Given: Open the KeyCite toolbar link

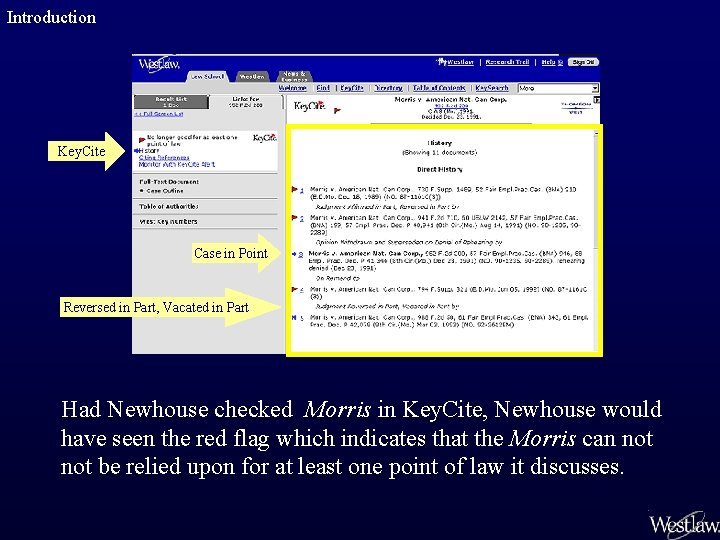Looking at the screenshot, I should coord(352,88).
